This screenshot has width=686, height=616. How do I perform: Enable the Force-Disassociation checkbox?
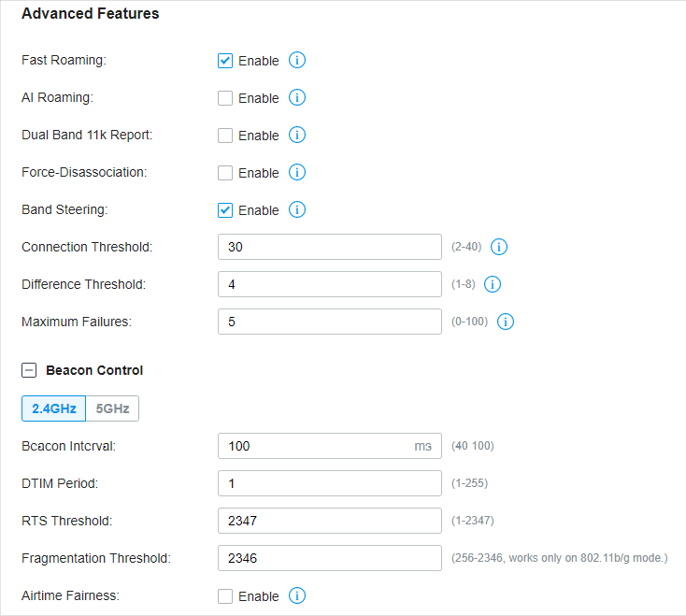click(225, 173)
